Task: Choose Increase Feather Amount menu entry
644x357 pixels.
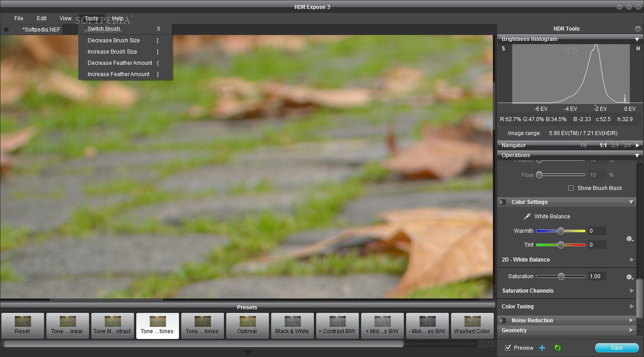Action: point(125,74)
